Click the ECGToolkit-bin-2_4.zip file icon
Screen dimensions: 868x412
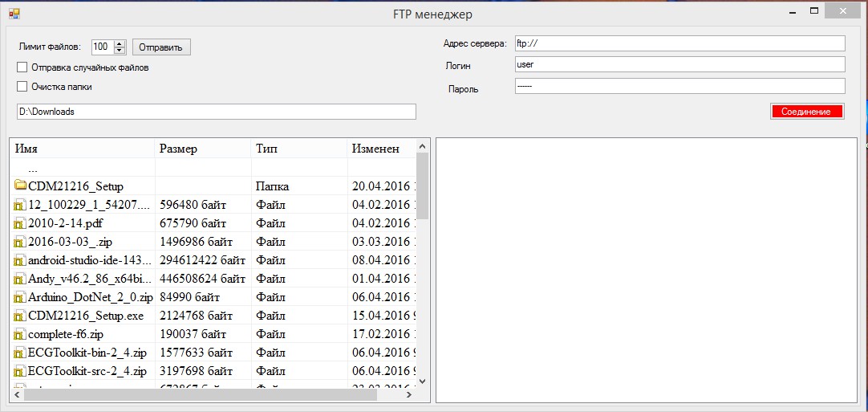pos(20,353)
